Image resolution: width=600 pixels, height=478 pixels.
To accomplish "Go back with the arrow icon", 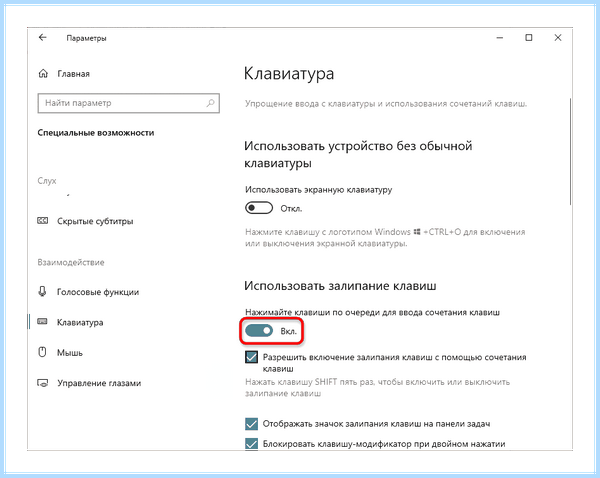I will (x=42, y=38).
